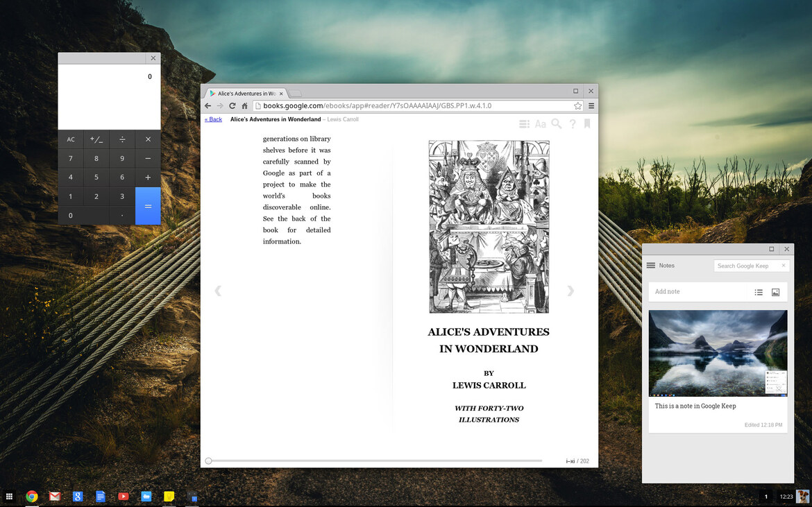Click calculator digit 3
This screenshot has height=507, width=812.
(122, 196)
